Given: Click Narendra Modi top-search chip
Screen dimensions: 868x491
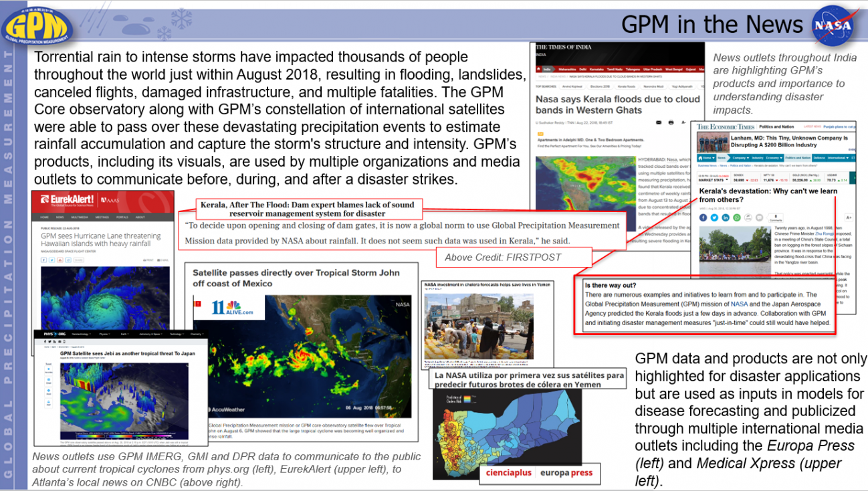Looking at the screenshot, I should click(x=653, y=86).
